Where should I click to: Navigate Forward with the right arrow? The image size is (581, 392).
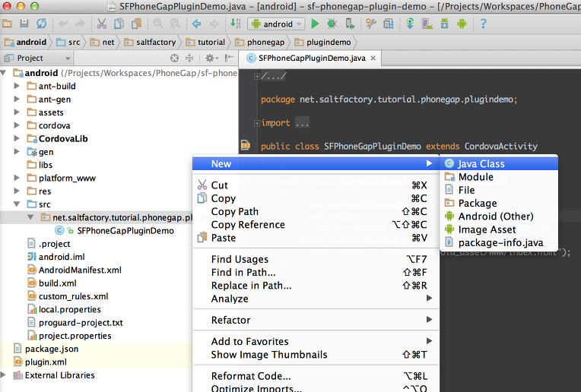(x=214, y=24)
